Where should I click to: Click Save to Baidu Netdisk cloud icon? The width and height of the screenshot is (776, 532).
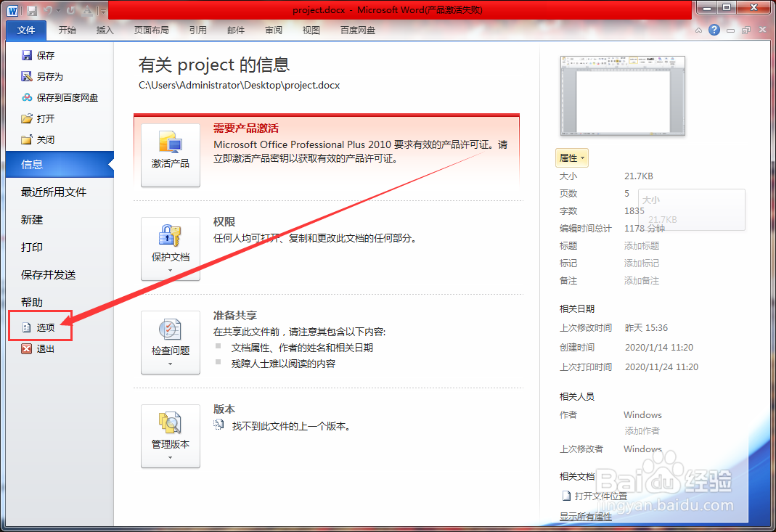coord(27,97)
